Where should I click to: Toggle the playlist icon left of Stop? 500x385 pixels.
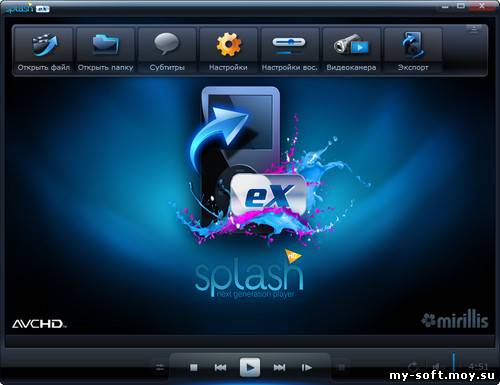pos(160,367)
